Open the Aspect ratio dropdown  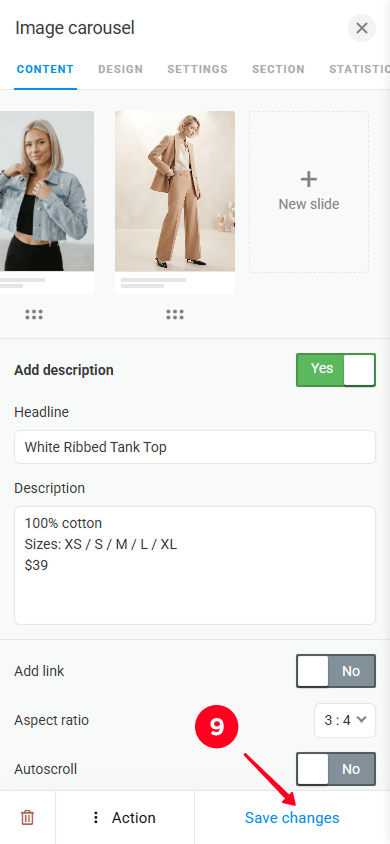345,720
